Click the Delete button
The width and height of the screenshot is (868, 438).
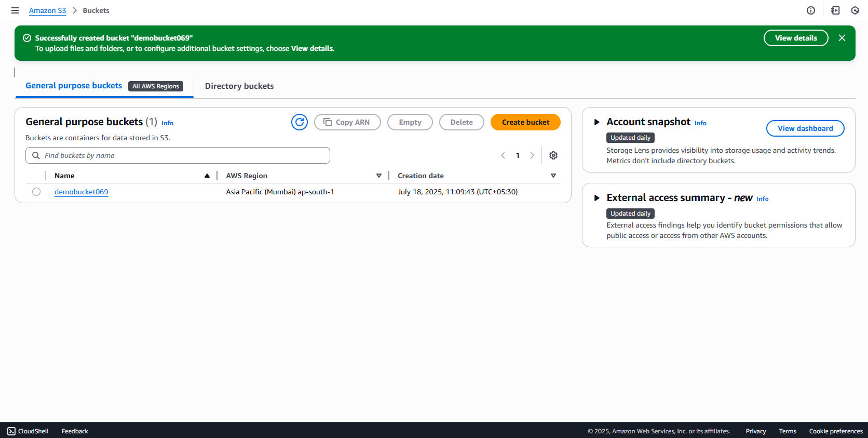pyautogui.click(x=462, y=122)
